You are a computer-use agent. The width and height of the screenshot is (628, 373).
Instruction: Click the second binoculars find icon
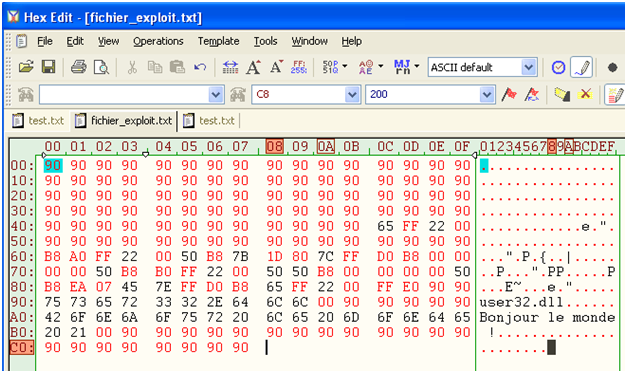238,95
